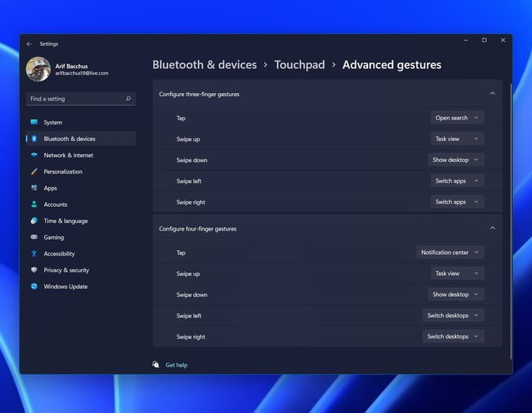Open Windows Update page
Image resolution: width=532 pixels, height=413 pixels.
81,286
